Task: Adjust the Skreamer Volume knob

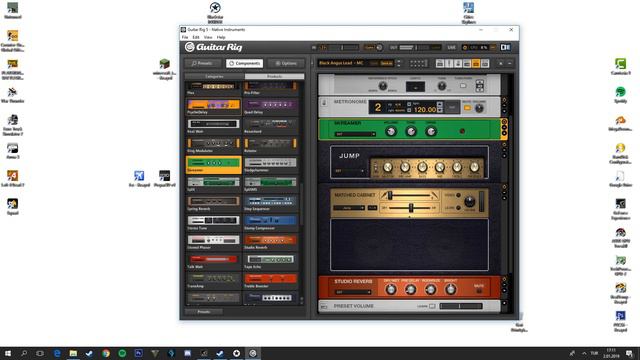Action: [391, 131]
